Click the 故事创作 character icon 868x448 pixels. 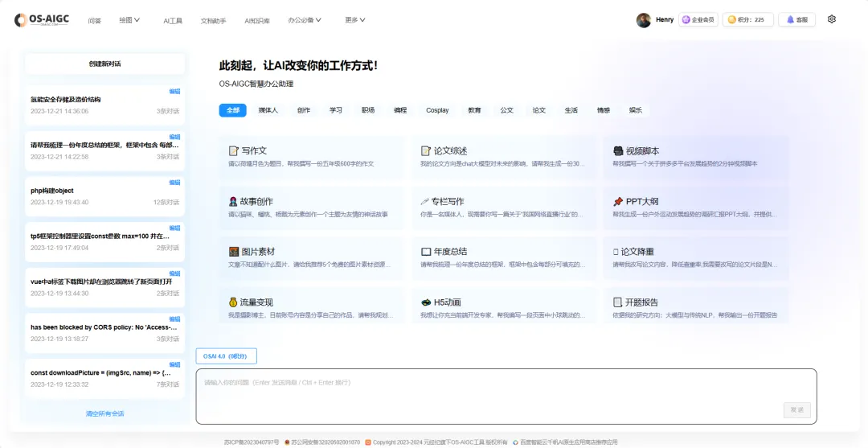click(234, 201)
